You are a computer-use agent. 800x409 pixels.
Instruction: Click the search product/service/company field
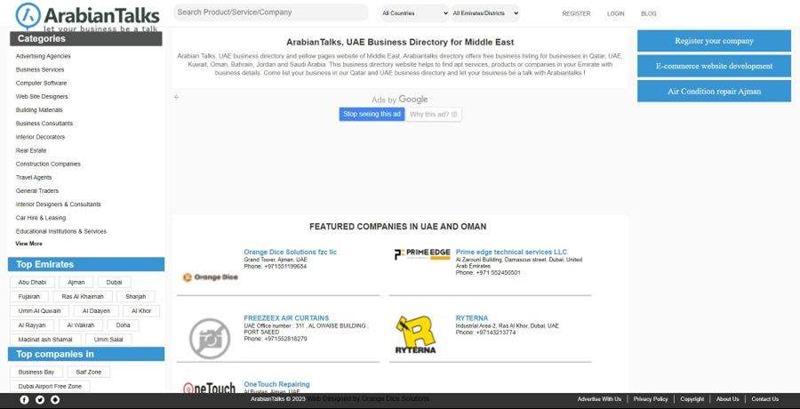(270, 13)
